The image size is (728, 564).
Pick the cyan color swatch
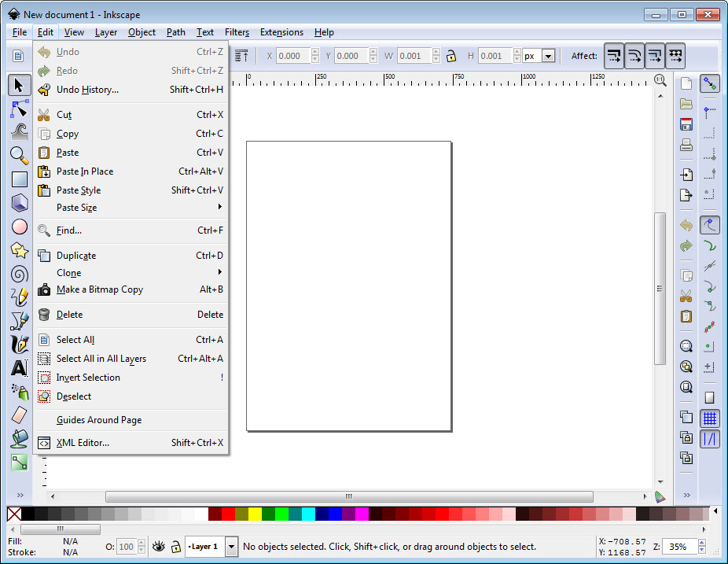pos(308,514)
